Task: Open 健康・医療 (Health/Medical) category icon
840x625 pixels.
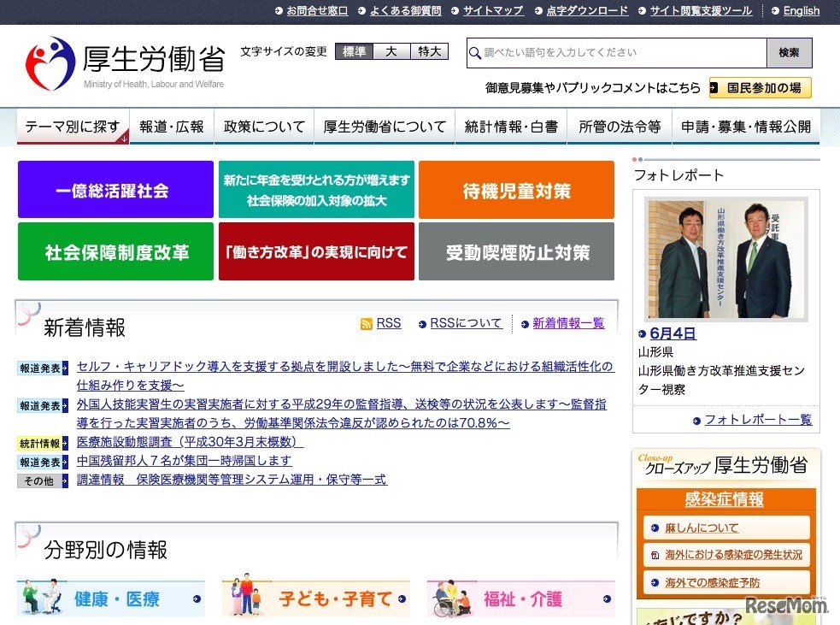Action: (40, 598)
